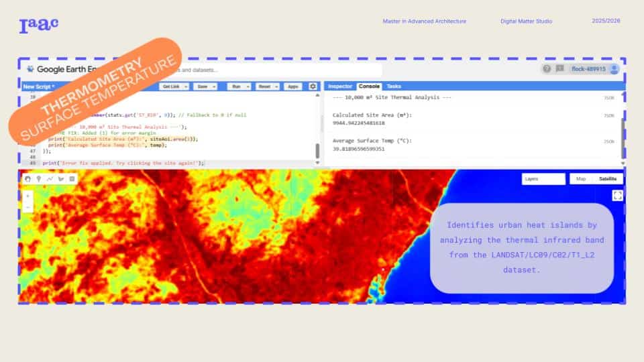Open the Tasks tab
The width and height of the screenshot is (644, 362).
[394, 86]
